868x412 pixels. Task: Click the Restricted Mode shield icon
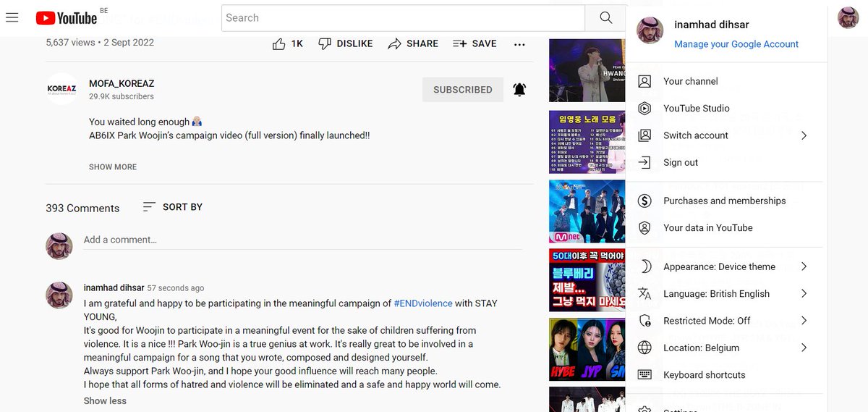(644, 321)
